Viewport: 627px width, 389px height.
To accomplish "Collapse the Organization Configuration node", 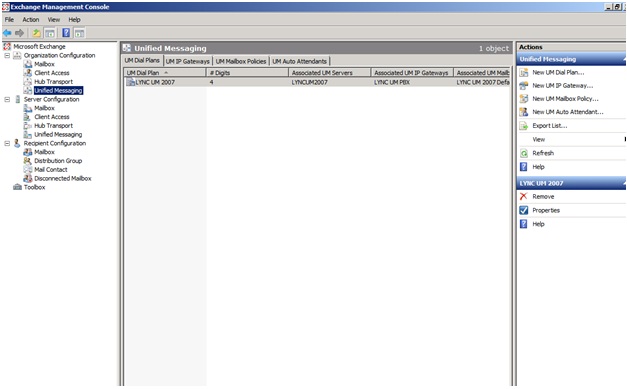I will click(x=7, y=55).
